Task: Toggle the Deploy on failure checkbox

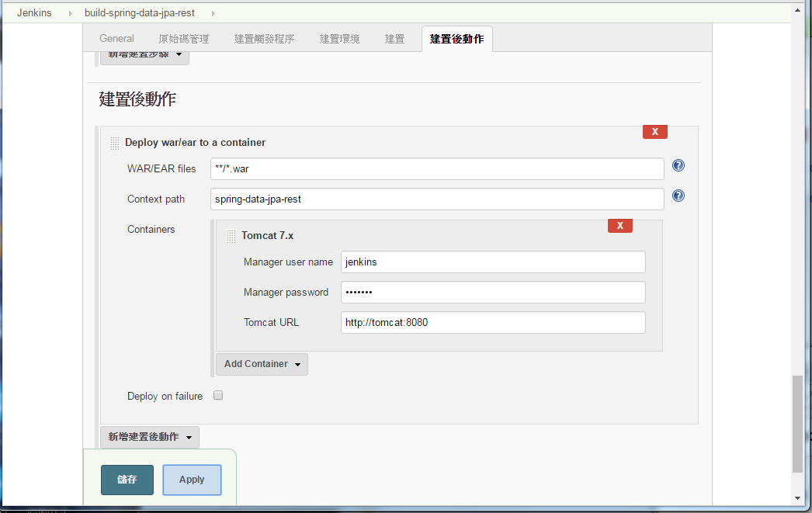Action: 218,396
